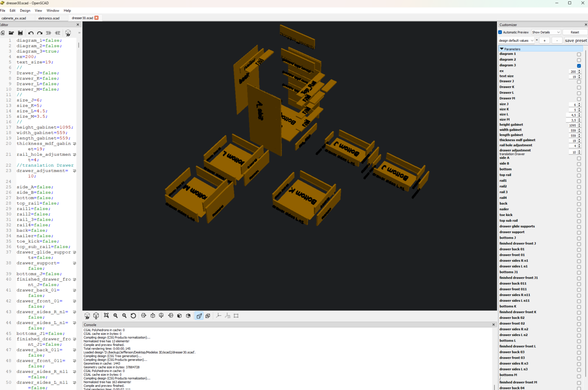Enable the side A checkbox
588x390 pixels.
579,158
